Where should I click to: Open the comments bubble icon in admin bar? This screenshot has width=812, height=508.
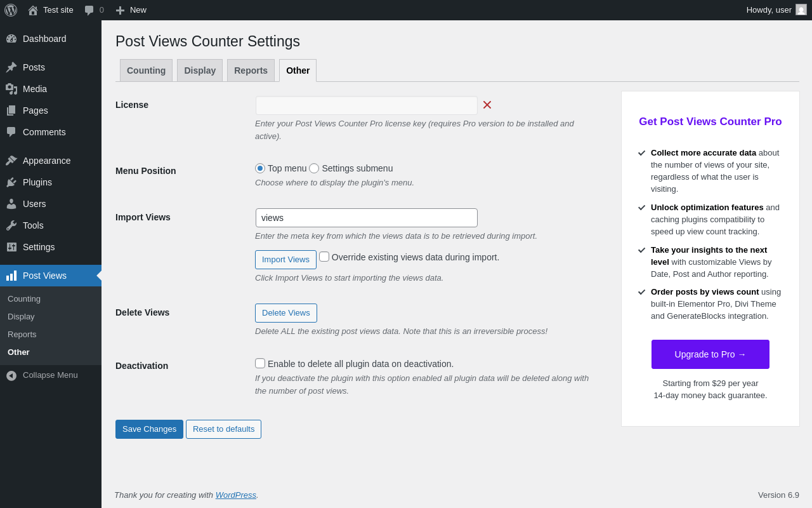(x=89, y=10)
